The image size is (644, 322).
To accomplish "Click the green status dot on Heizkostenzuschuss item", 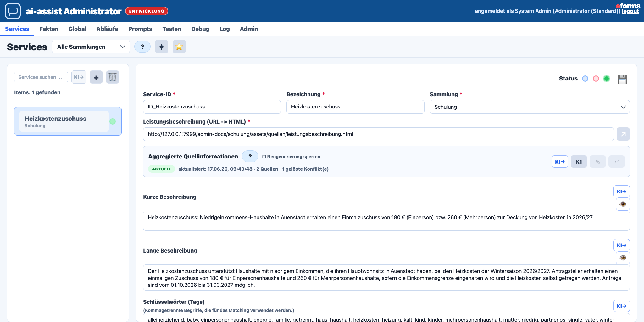I will tap(113, 121).
